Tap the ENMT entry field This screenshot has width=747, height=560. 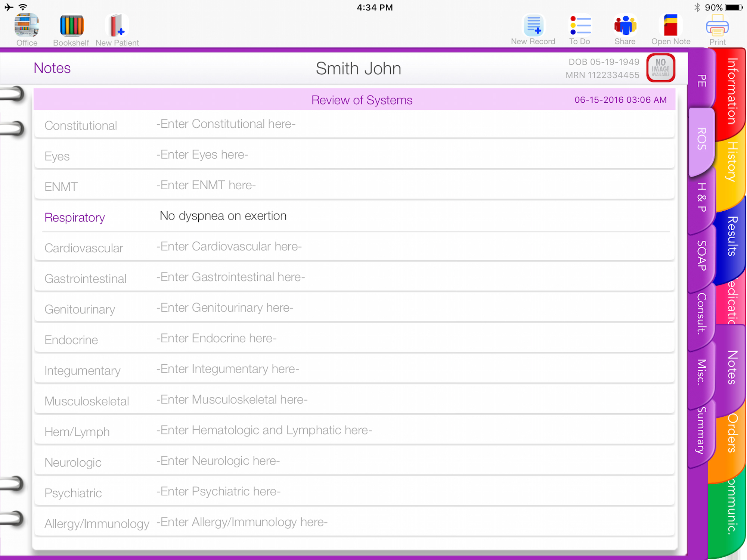tap(415, 185)
